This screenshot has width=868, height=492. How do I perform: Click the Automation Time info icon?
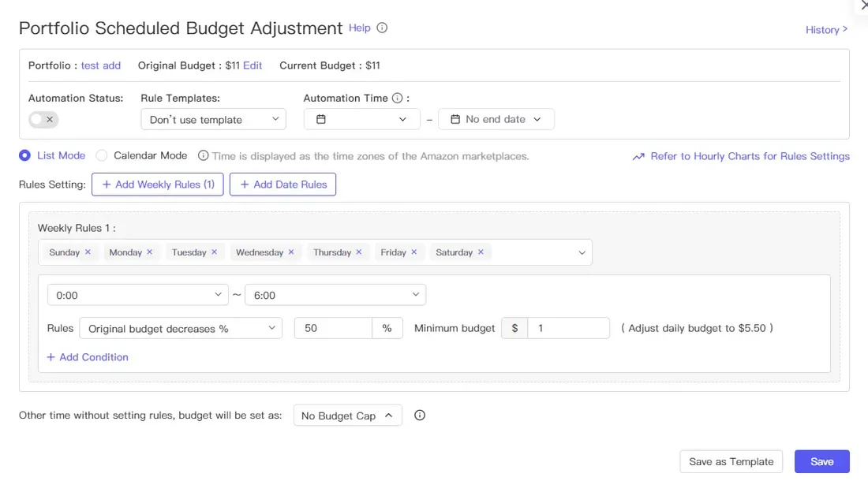tap(397, 98)
